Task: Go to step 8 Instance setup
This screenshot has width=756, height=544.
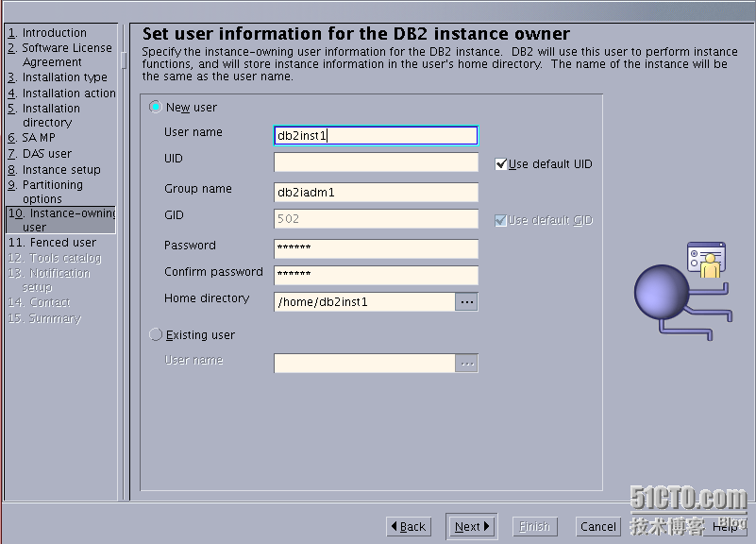Action: tap(54, 170)
